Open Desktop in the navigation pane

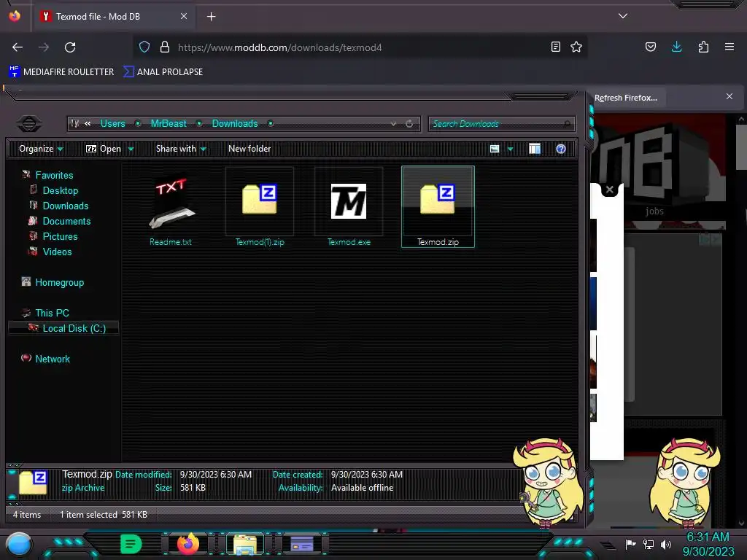pyautogui.click(x=60, y=190)
